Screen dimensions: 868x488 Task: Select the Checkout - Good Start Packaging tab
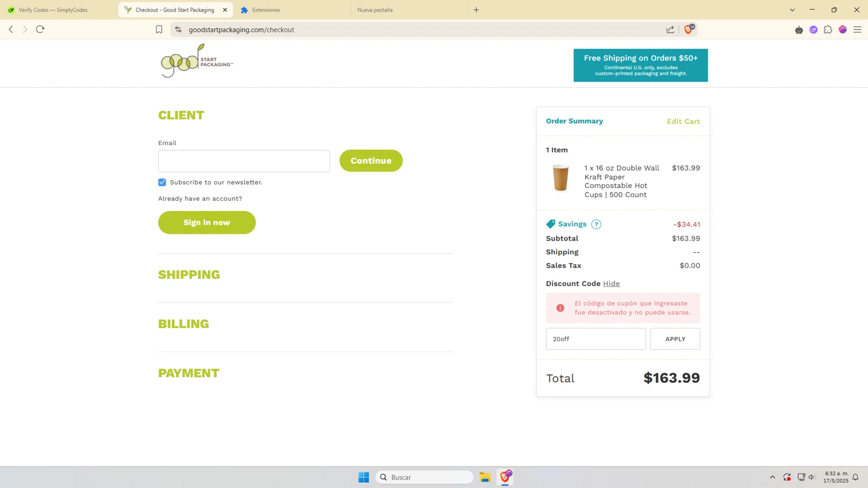[x=175, y=10]
